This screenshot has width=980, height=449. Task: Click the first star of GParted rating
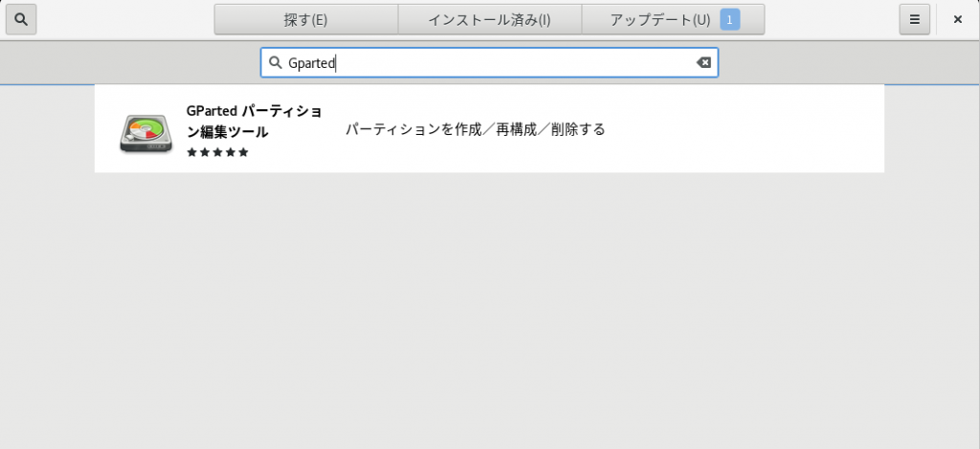pos(191,152)
